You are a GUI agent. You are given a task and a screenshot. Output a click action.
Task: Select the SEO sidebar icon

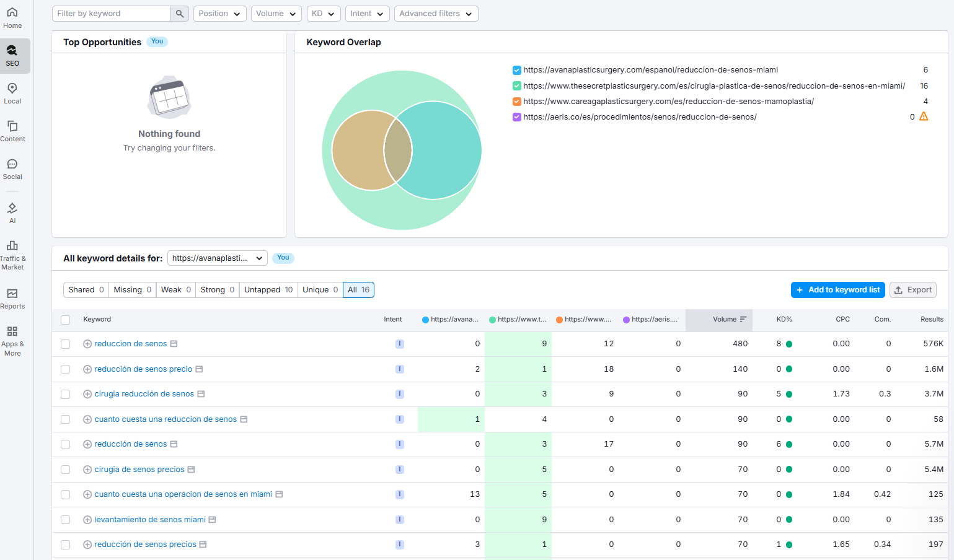(x=12, y=56)
